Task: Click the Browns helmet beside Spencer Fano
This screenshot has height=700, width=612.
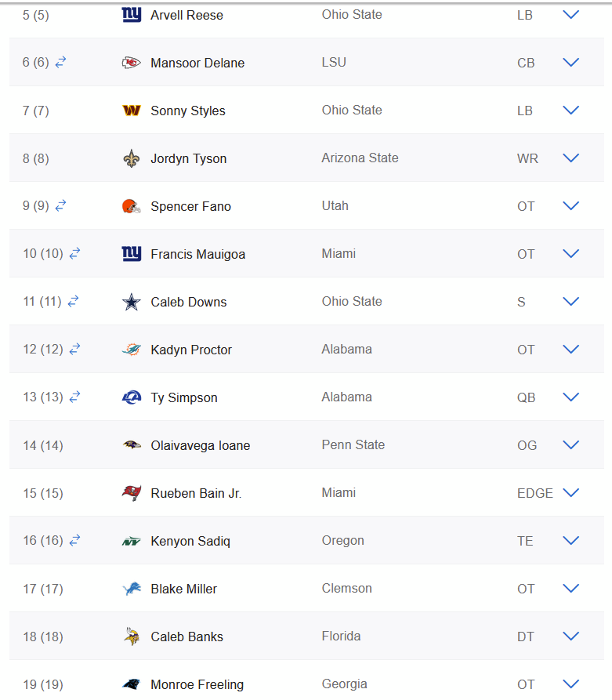Action: pyautogui.click(x=131, y=206)
